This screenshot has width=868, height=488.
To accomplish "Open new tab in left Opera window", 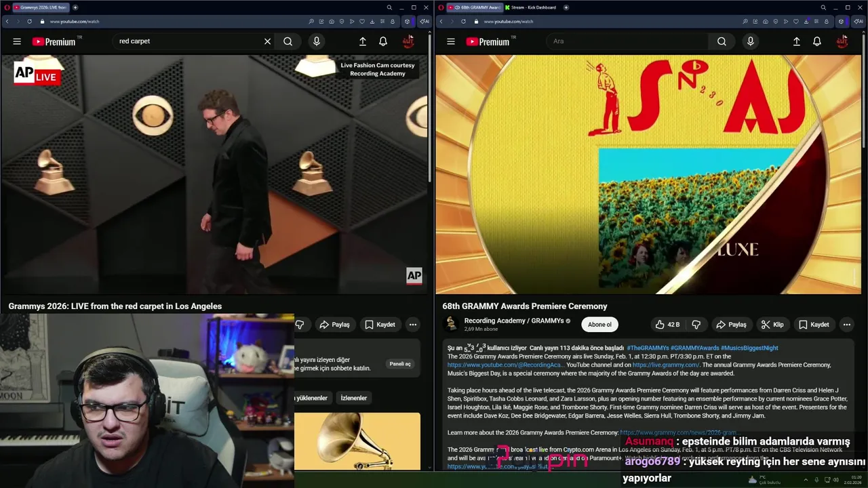I will point(75,7).
